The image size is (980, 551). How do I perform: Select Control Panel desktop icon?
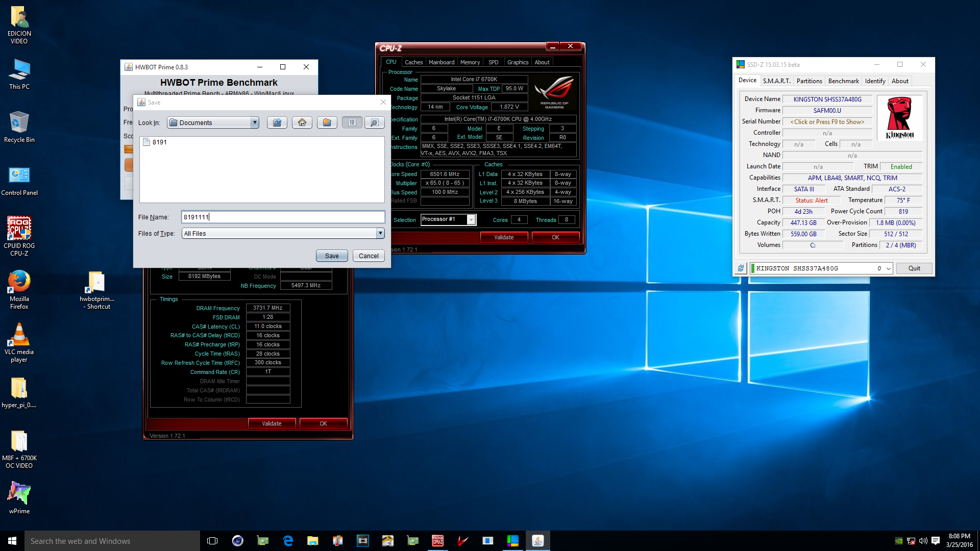[x=19, y=181]
